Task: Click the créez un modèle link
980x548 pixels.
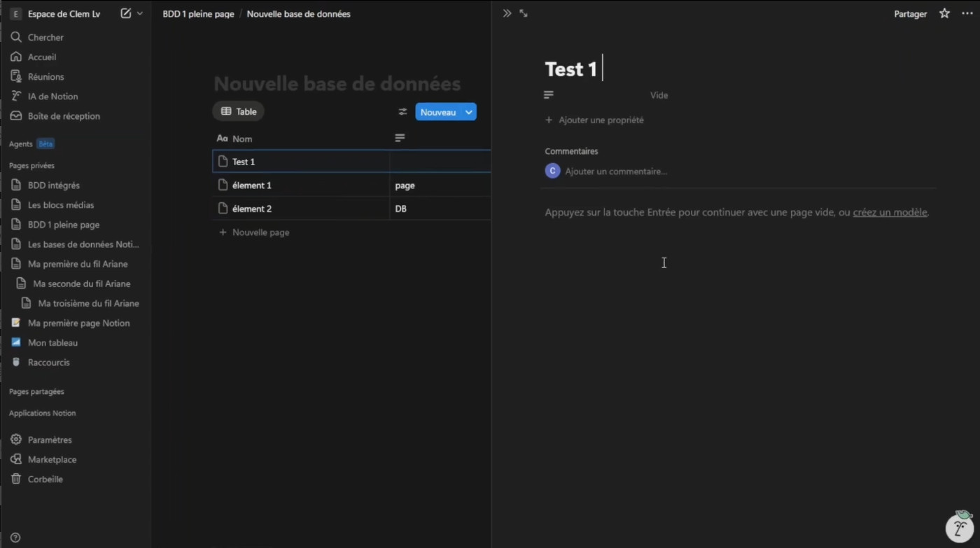Action: pos(890,212)
